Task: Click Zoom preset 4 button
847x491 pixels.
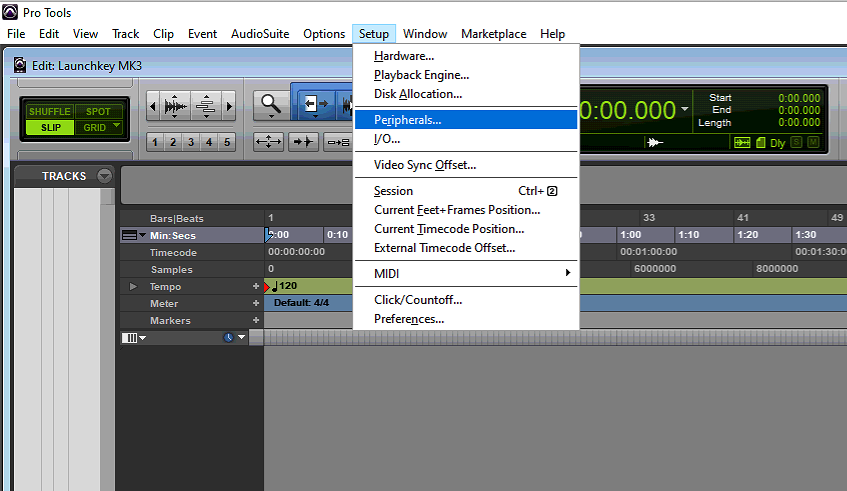Action: point(209,142)
